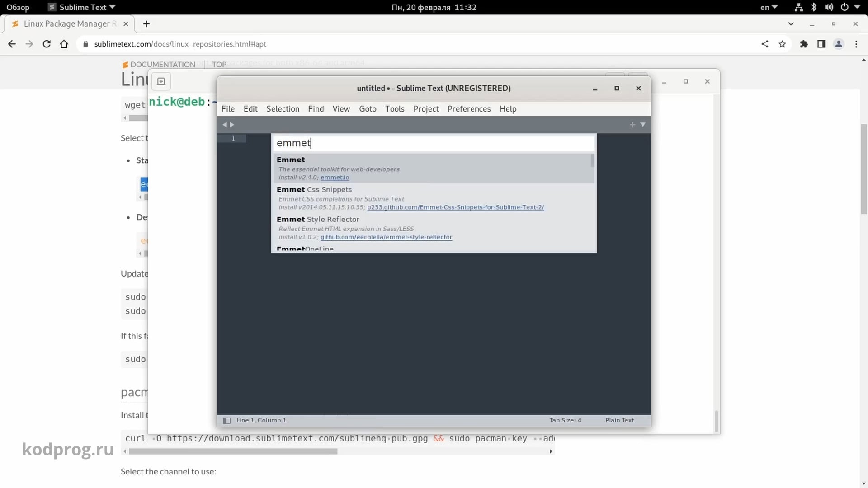Go back in the browser
Viewport: 868px width, 488px height.
[x=12, y=44]
